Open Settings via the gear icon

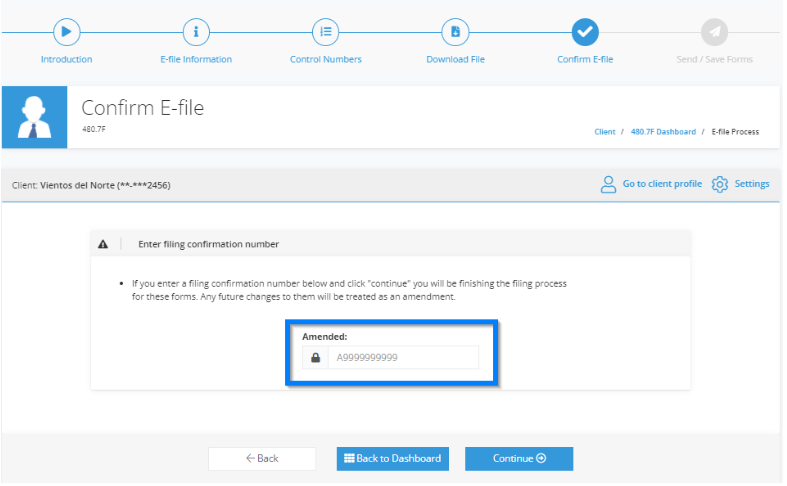point(720,184)
